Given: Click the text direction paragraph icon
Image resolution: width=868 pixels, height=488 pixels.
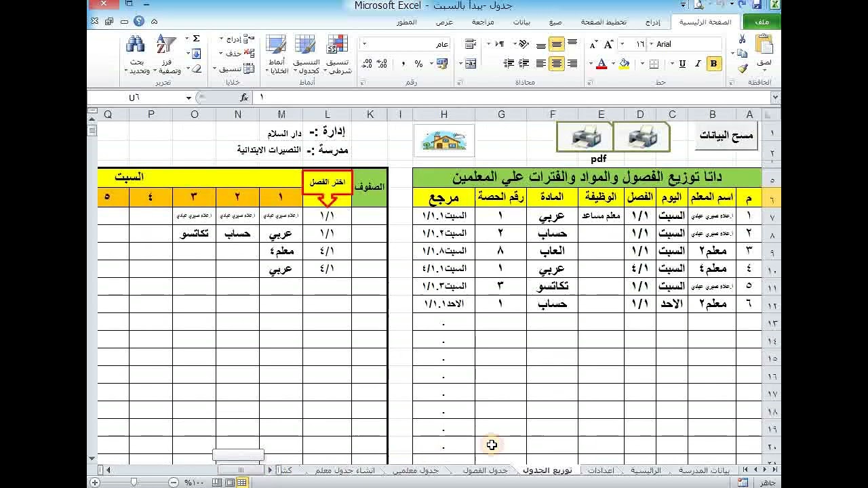Looking at the screenshot, I should (500, 44).
